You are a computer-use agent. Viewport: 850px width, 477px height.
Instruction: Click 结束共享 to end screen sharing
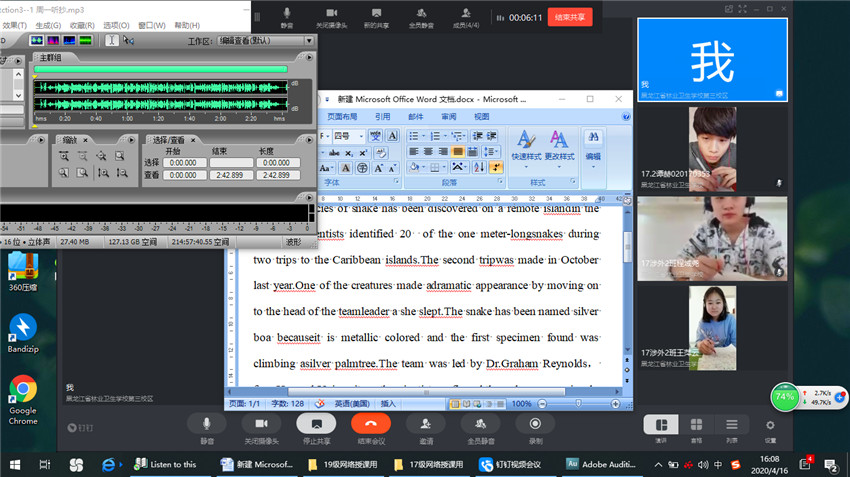(570, 17)
